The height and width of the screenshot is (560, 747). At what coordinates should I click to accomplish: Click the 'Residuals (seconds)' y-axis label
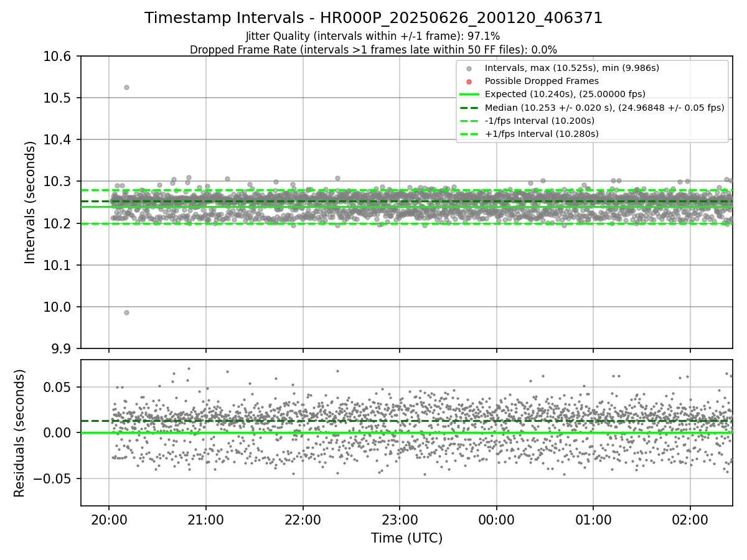[19, 433]
